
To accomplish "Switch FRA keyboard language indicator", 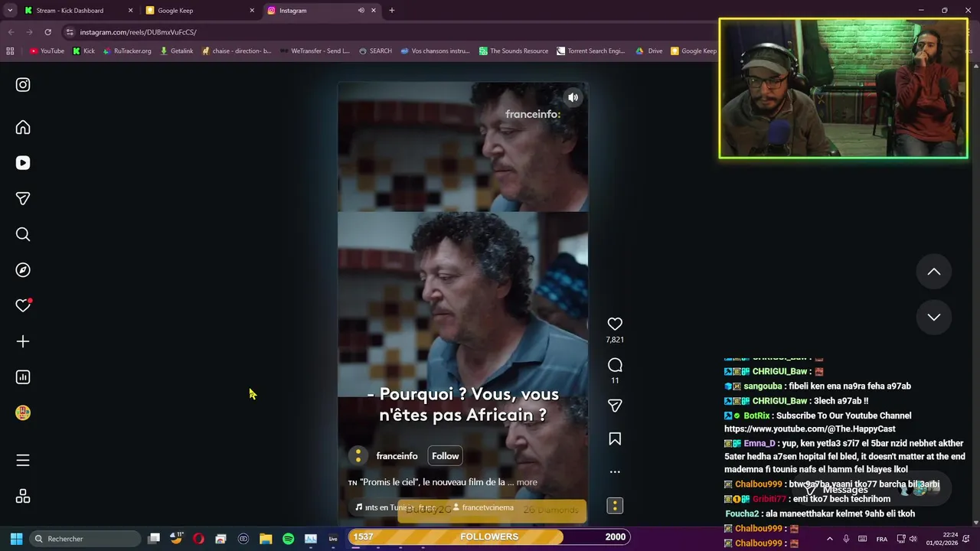I will (882, 539).
